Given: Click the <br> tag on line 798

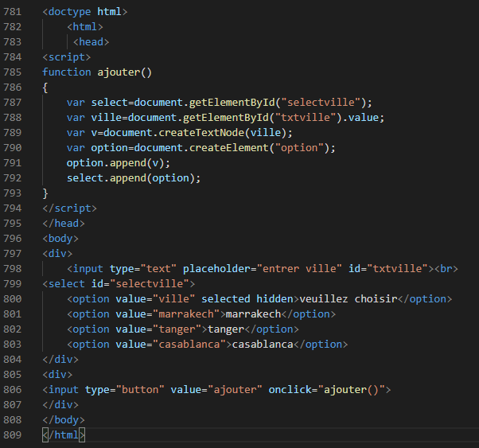Looking at the screenshot, I should pos(446,269).
